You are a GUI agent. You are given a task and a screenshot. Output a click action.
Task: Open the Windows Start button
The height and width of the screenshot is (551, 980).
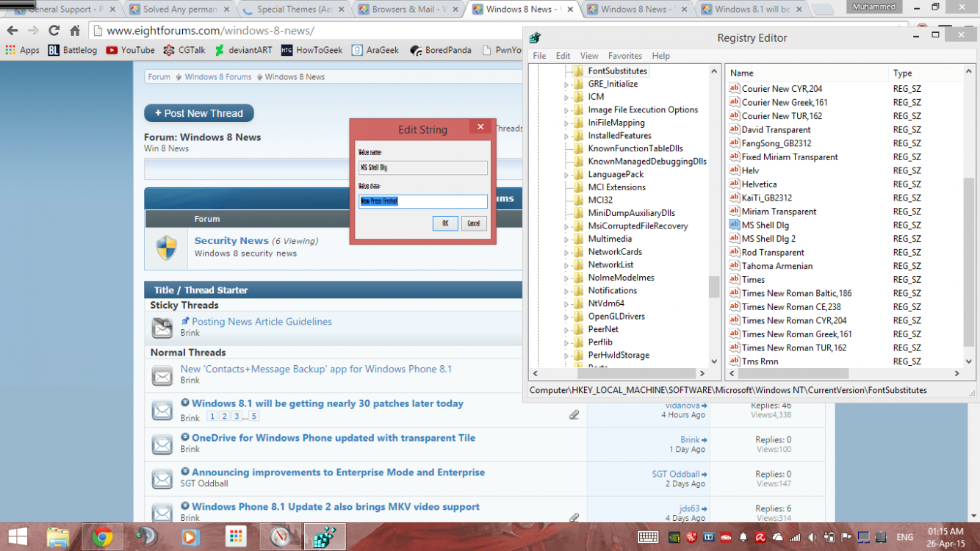[x=18, y=537]
